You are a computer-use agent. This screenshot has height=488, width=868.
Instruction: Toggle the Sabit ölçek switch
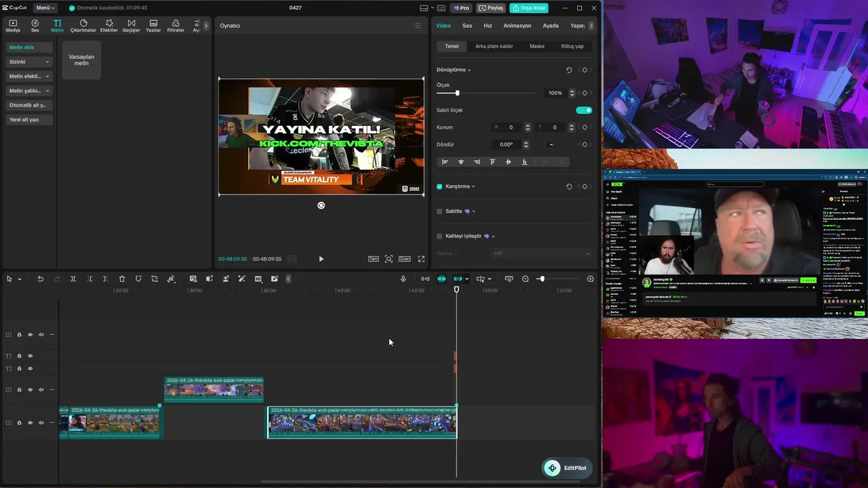click(584, 110)
